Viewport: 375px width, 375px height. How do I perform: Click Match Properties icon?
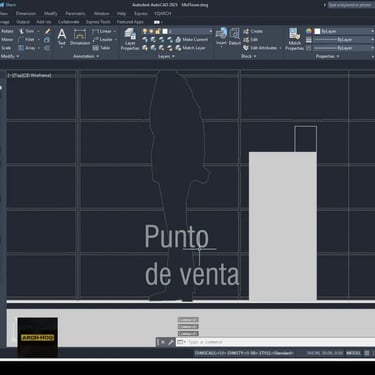[295, 39]
